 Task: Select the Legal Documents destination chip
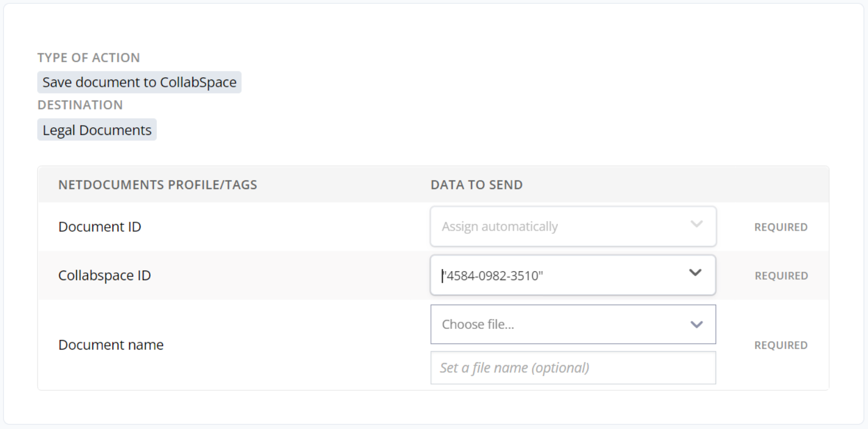click(96, 129)
